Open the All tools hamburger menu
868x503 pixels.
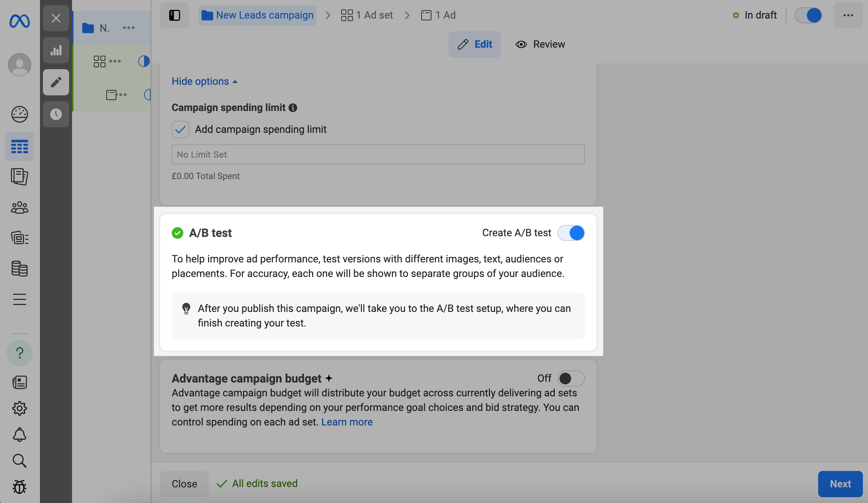point(20,299)
